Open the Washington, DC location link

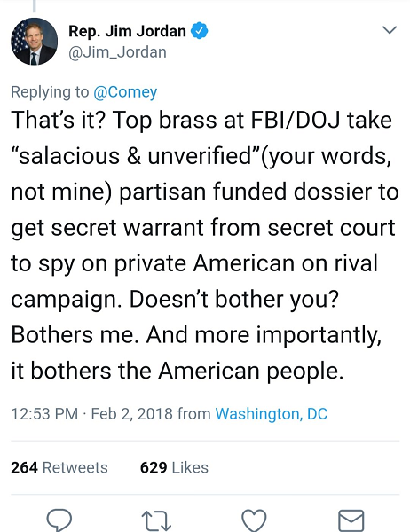(271, 413)
